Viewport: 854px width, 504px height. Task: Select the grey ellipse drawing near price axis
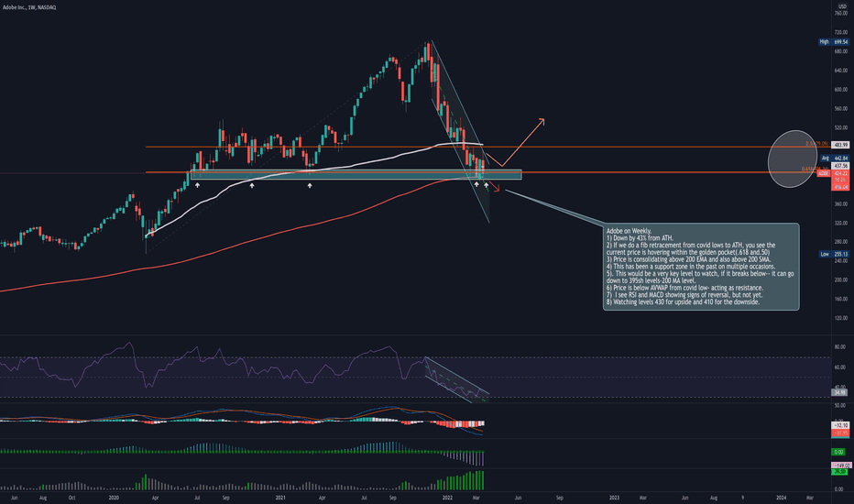(793, 159)
